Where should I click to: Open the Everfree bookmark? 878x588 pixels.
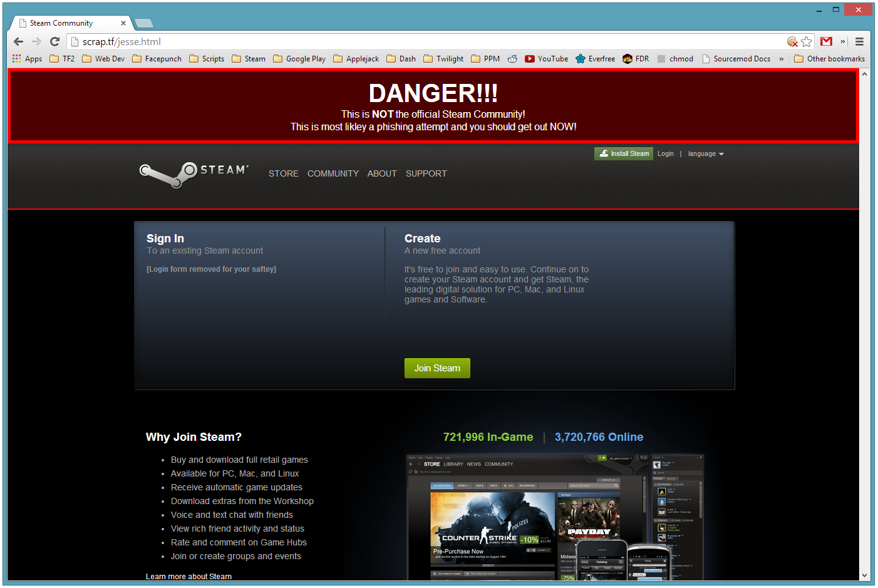(595, 59)
